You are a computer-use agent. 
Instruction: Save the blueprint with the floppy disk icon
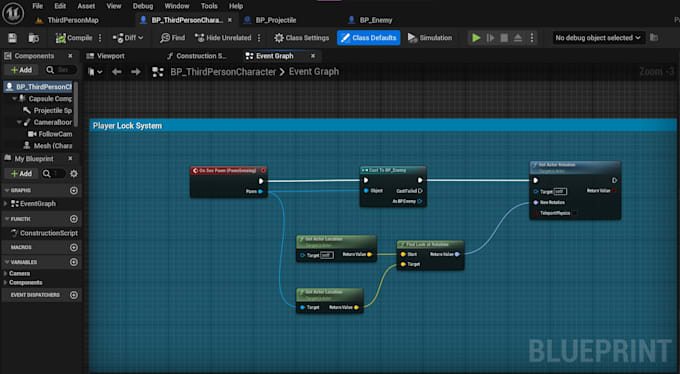(x=12, y=38)
